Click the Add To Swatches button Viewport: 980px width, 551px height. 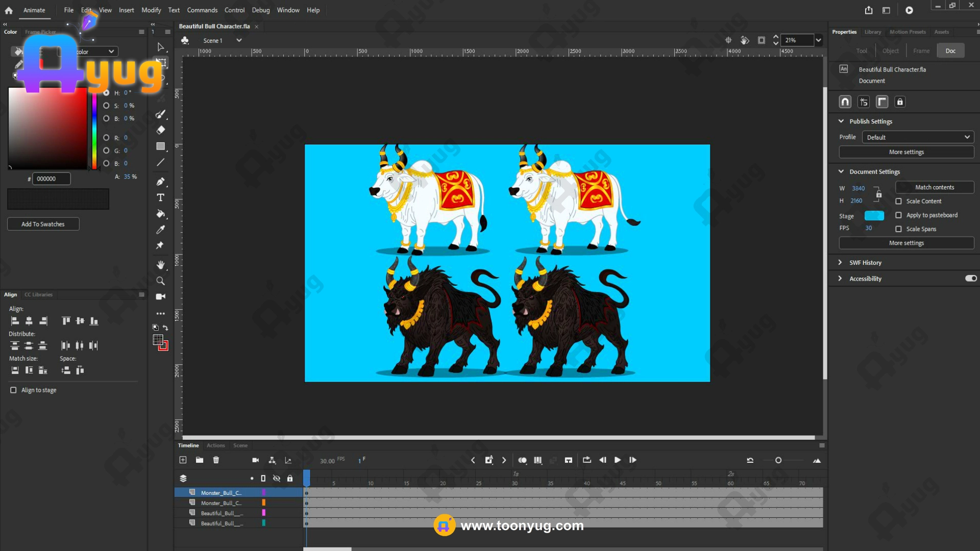pos(43,224)
